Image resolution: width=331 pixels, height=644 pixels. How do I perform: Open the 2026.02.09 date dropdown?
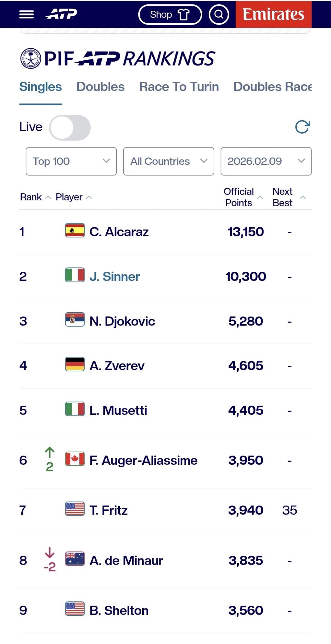coord(266,161)
